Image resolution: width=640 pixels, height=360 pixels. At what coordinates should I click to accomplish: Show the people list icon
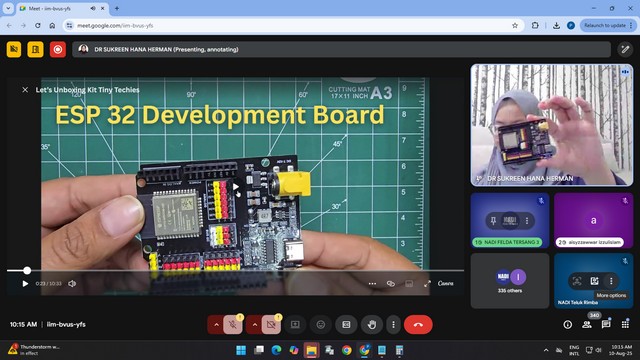pos(587,324)
